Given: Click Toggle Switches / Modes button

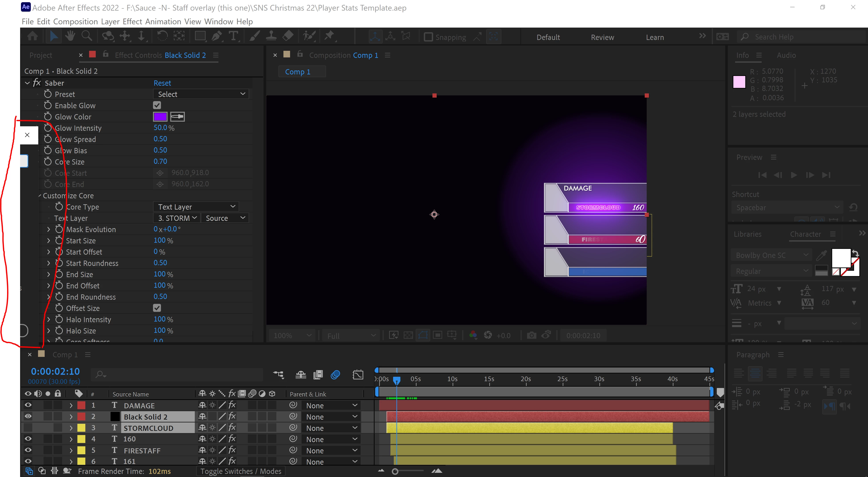Looking at the screenshot, I should (241, 471).
